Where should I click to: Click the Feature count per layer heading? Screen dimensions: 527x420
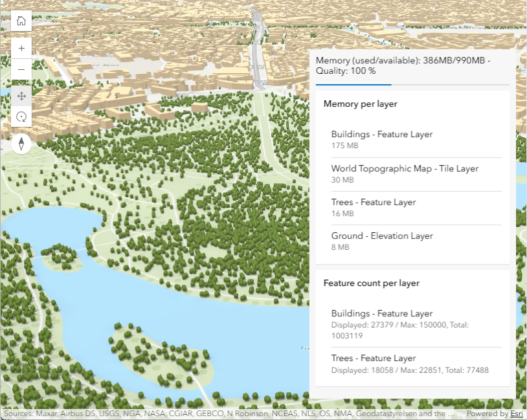pyautogui.click(x=371, y=283)
